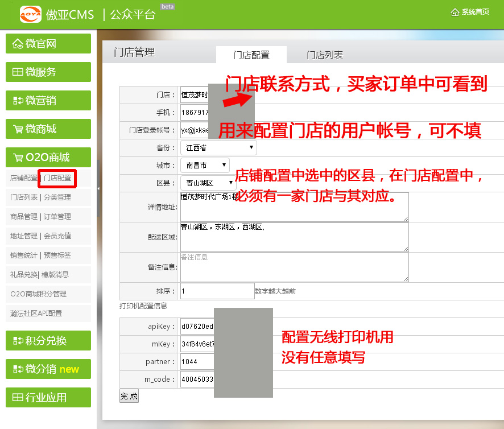Collapse the O2O商城 sidebar section
The width and height of the screenshot is (504, 429).
point(48,158)
